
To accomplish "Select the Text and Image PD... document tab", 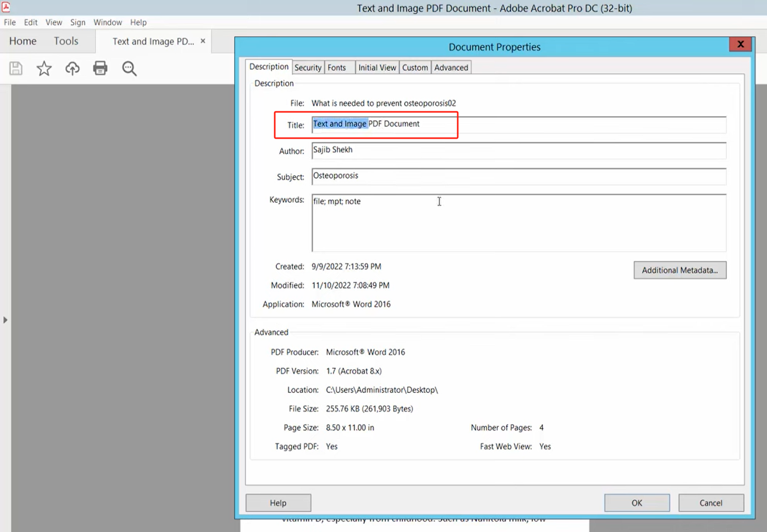I will tap(153, 41).
